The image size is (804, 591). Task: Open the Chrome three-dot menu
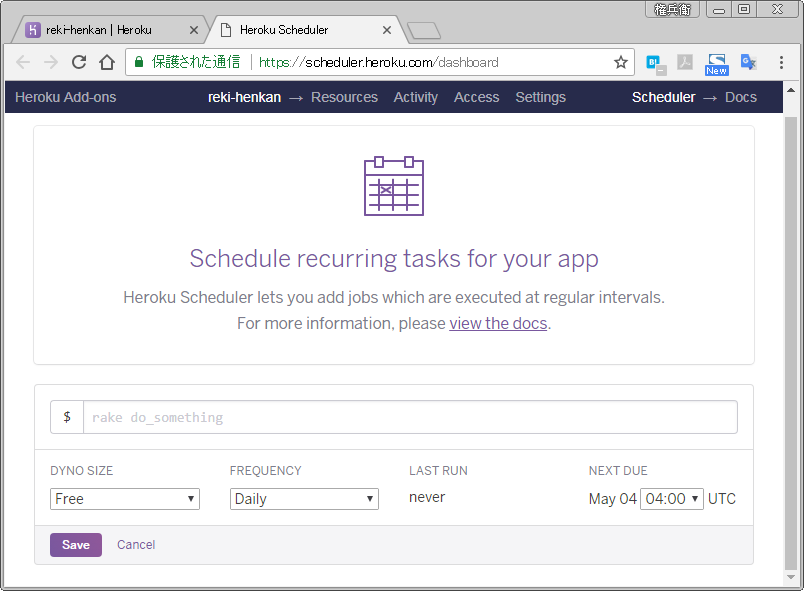[x=781, y=63]
